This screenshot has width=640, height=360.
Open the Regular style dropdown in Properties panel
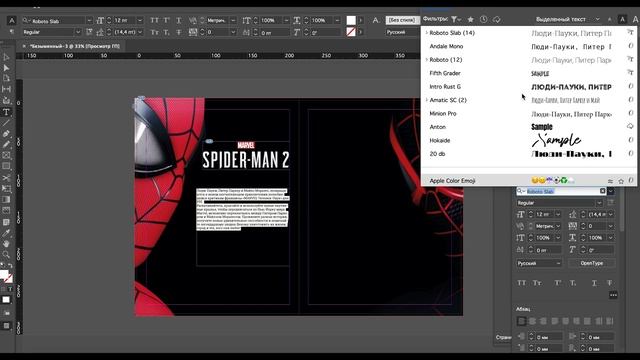[x=599, y=203]
